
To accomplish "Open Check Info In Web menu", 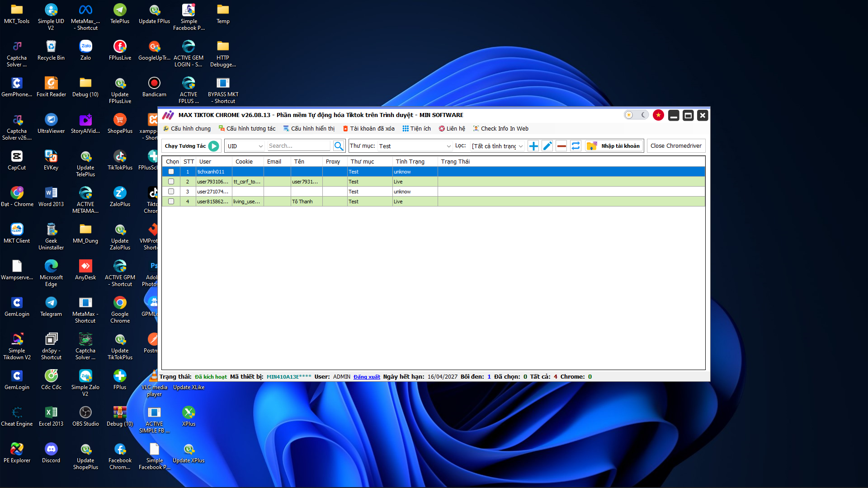I will (500, 129).
